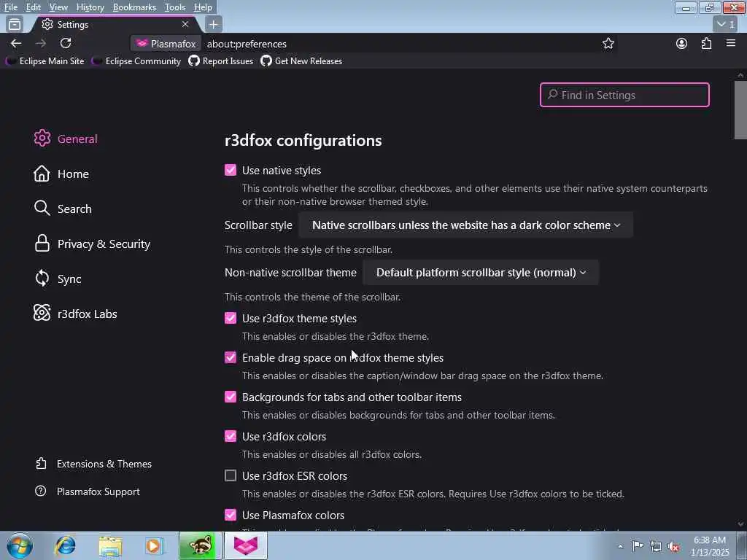The width and height of the screenshot is (747, 560).
Task: Toggle Use r3dfox theme styles checkbox
Action: [x=230, y=318]
